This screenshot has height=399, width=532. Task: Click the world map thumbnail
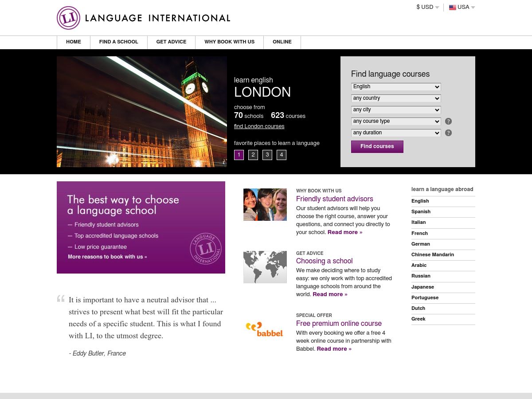[x=265, y=267]
